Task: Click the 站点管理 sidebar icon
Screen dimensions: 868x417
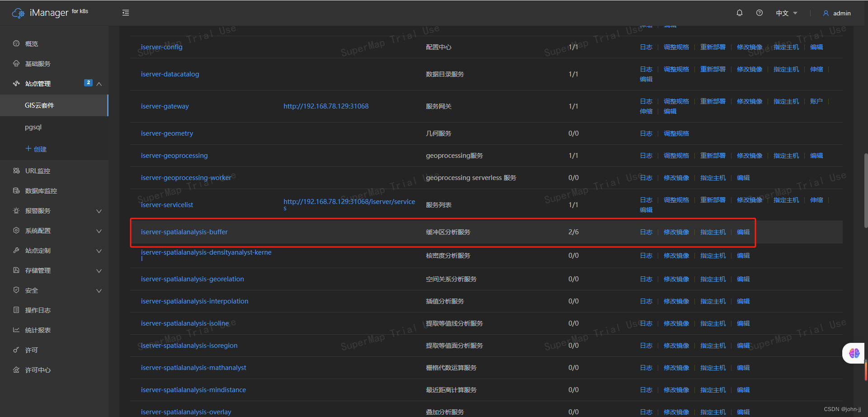Action: pyautogui.click(x=16, y=83)
